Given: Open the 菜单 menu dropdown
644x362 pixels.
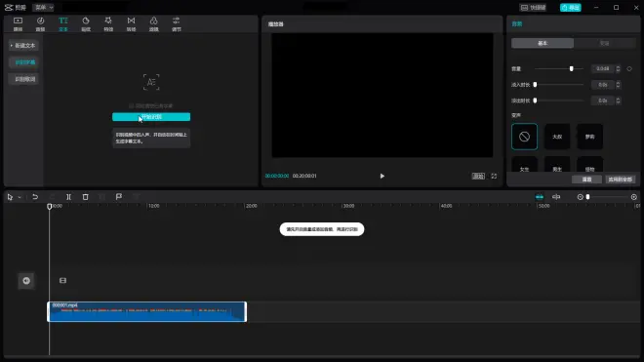Looking at the screenshot, I should click(44, 8).
